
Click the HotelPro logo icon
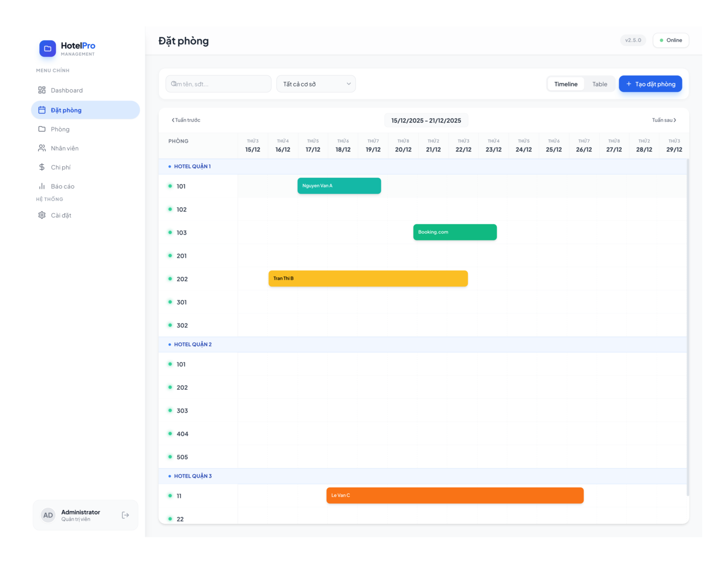[x=47, y=48]
